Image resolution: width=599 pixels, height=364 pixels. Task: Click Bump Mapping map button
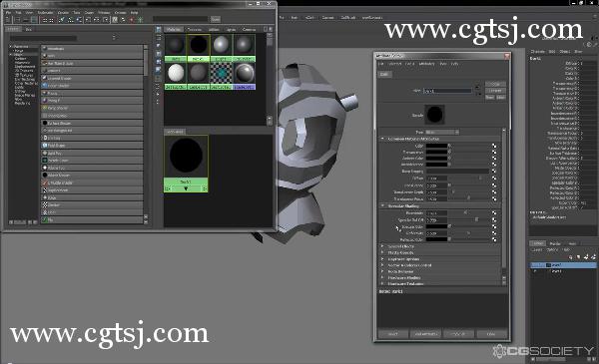[x=494, y=172]
